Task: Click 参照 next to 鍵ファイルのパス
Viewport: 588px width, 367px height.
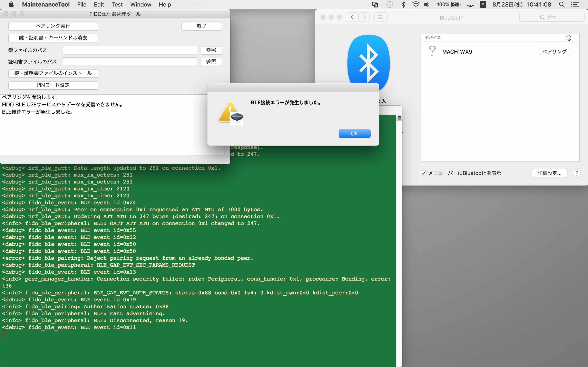Action: click(211, 50)
